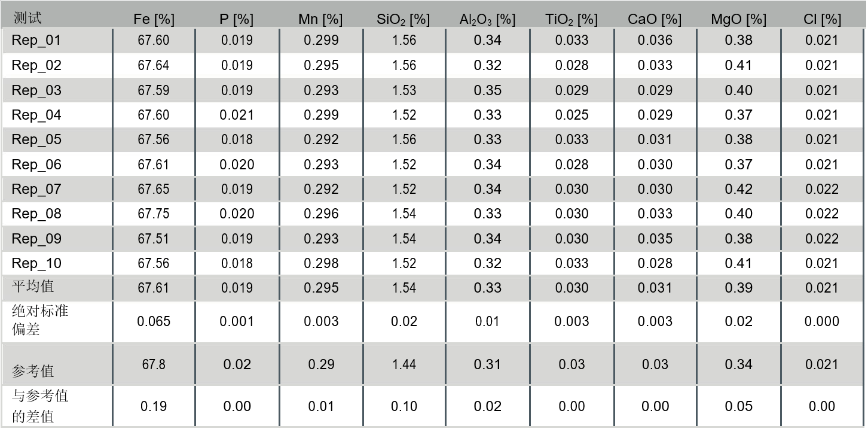This screenshot has height=432, width=868.
Task: Select the Fe value 67.75 in Rep_08
Action: pyautogui.click(x=154, y=214)
